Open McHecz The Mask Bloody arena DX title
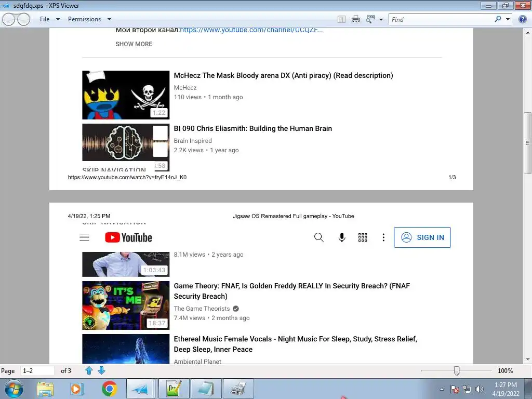This screenshot has height=399, width=532. 283,75
